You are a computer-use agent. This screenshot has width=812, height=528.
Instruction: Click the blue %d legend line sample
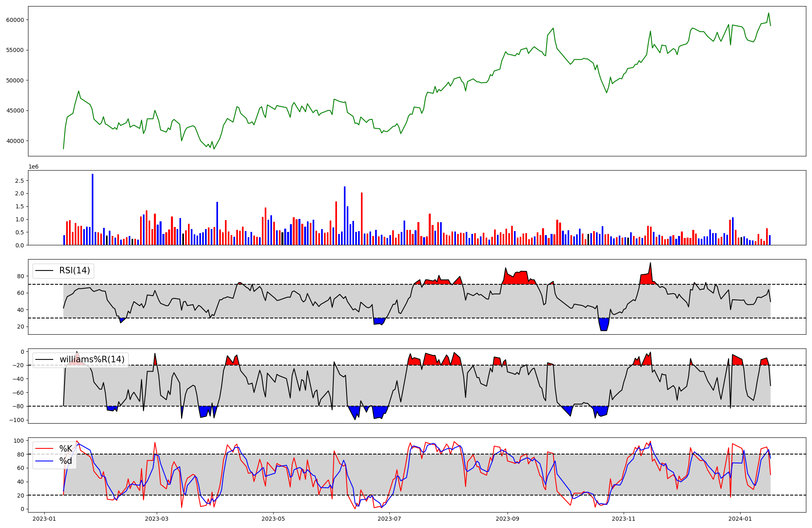point(44,461)
